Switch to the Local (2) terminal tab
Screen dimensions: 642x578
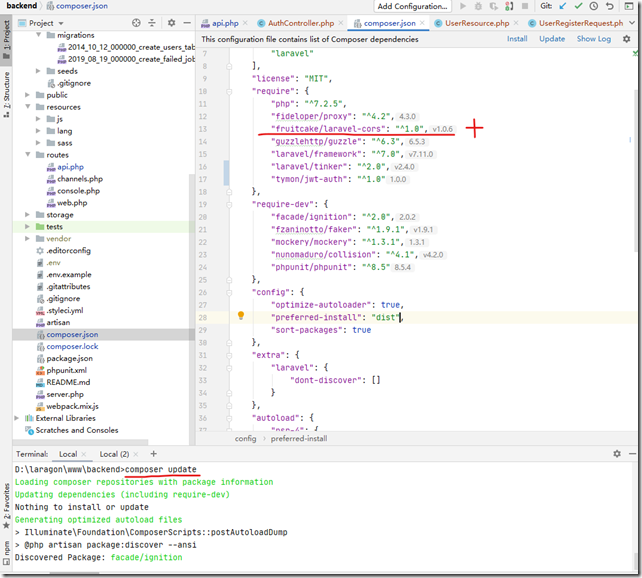114,454
